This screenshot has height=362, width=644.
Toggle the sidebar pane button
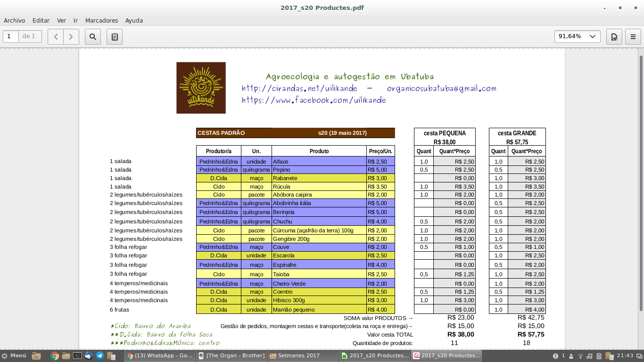(115, 36)
